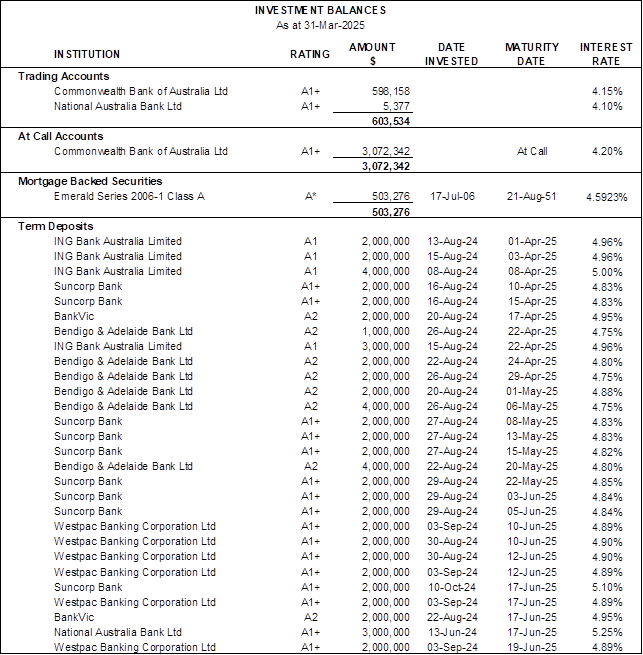Click the INTEREST RATE column header

point(606,54)
